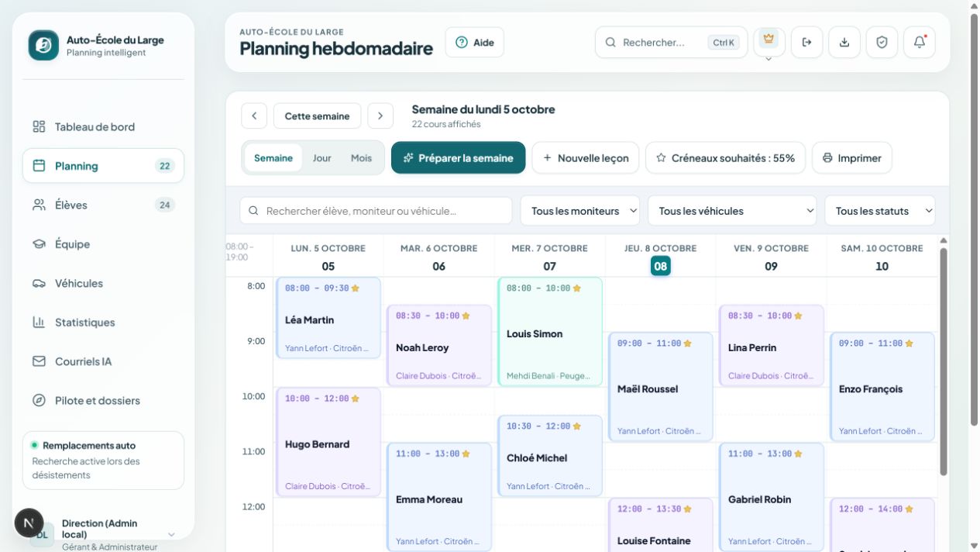980x552 pixels.
Task: Open Chloé Michel lesson card
Action: [x=550, y=456]
